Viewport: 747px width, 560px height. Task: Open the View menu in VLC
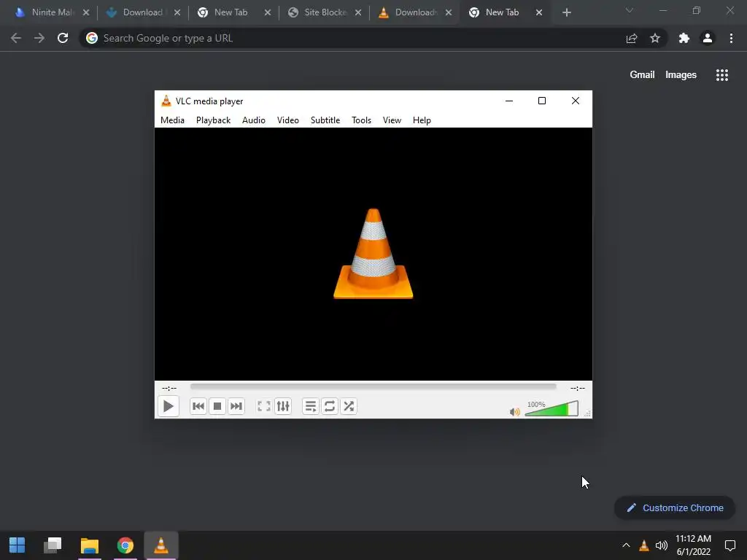pos(392,120)
